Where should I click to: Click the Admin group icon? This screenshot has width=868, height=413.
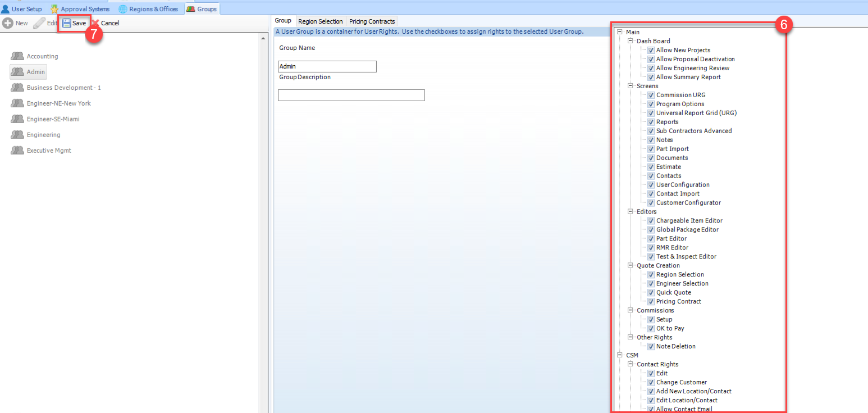coord(17,72)
